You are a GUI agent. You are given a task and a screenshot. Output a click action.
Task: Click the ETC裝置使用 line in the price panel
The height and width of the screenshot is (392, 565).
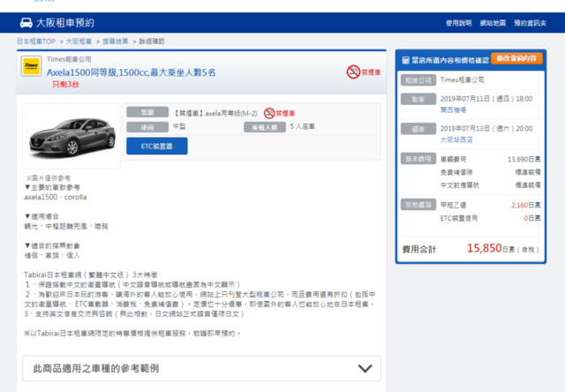click(490, 218)
